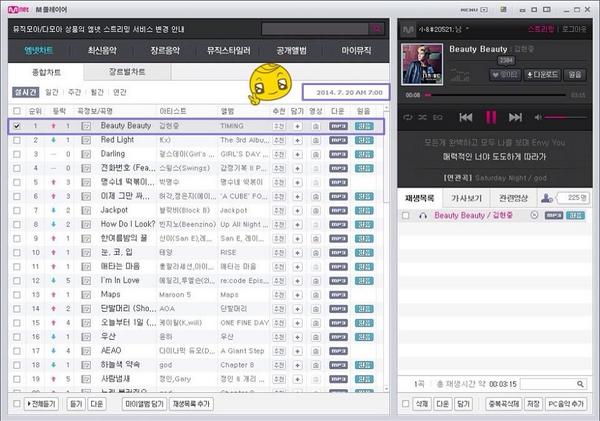
Task: Download mp3 for Beauty Beauty chart row
Action: pyautogui.click(x=338, y=126)
